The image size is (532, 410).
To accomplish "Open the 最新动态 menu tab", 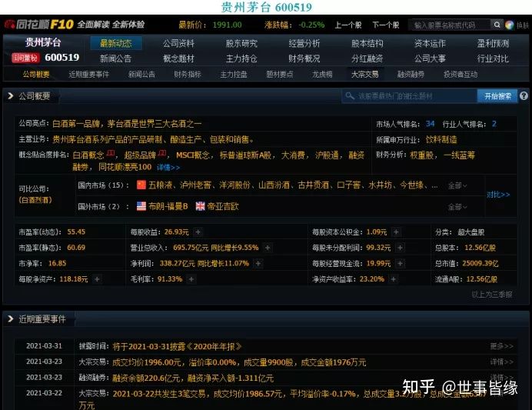I will click(x=116, y=43).
